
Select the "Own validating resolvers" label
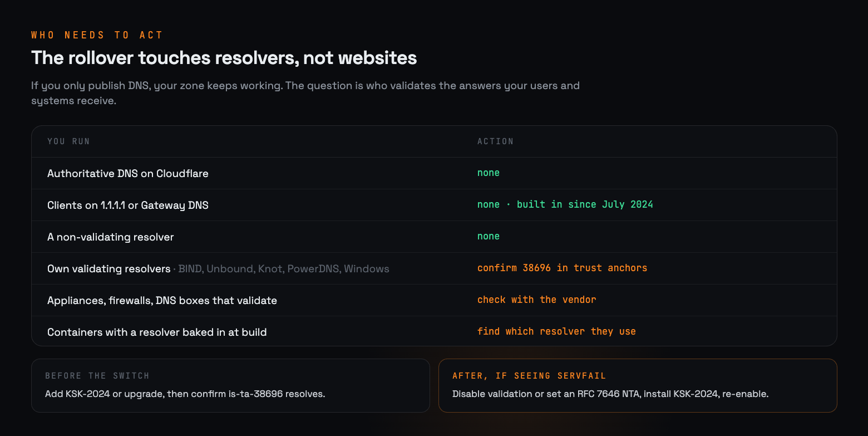pos(109,268)
